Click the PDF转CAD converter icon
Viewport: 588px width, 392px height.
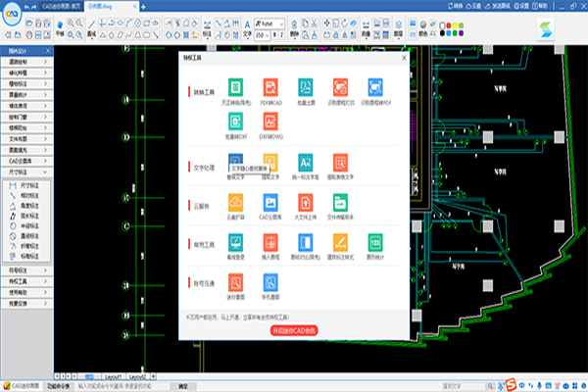point(270,88)
